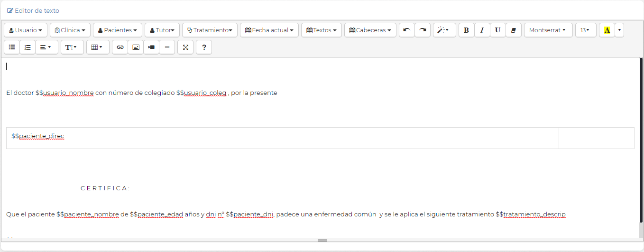Click the Editor de texto link
Image resolution: width=644 pixels, height=252 pixels.
33,10
